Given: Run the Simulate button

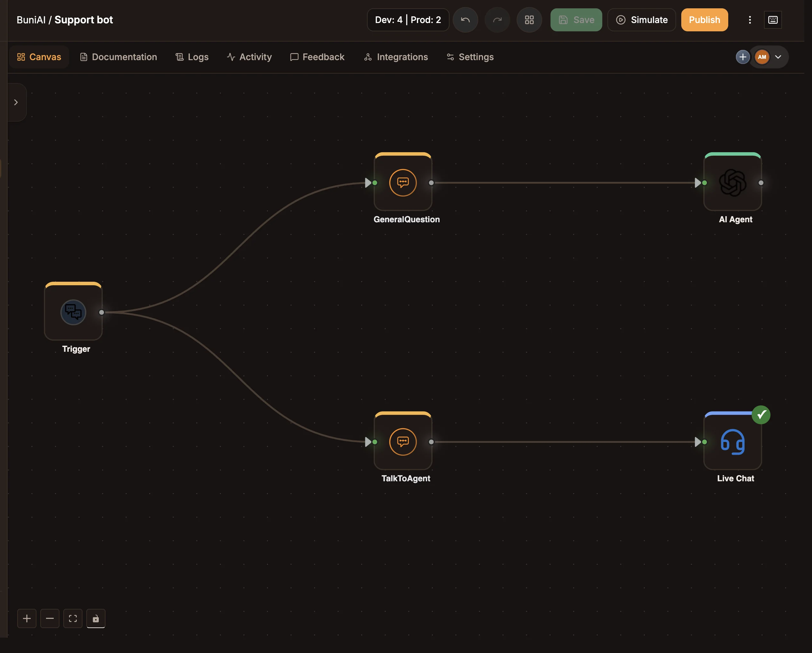Looking at the screenshot, I should tap(641, 20).
